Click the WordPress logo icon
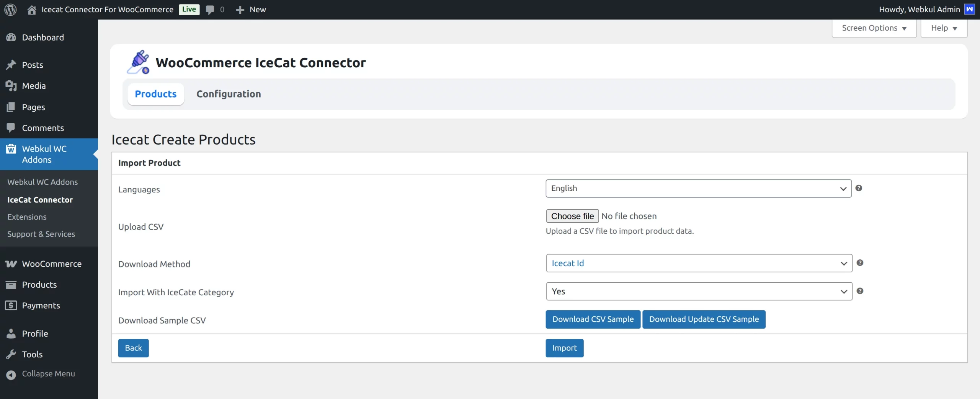 coord(10,10)
